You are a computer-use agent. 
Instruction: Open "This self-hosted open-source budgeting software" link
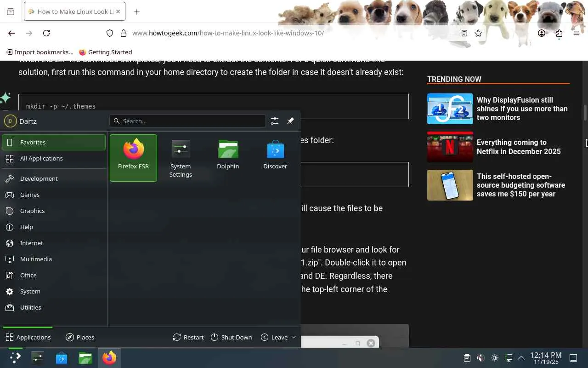(521, 185)
